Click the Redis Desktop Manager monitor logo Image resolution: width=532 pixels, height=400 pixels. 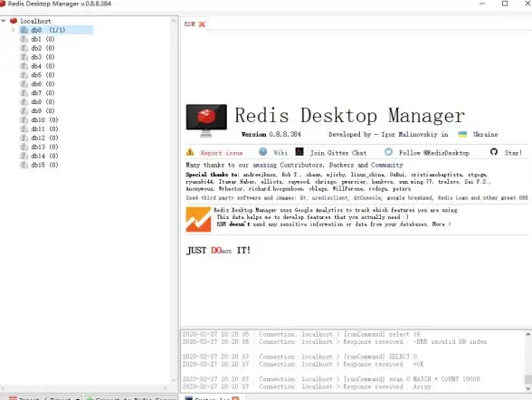click(206, 120)
